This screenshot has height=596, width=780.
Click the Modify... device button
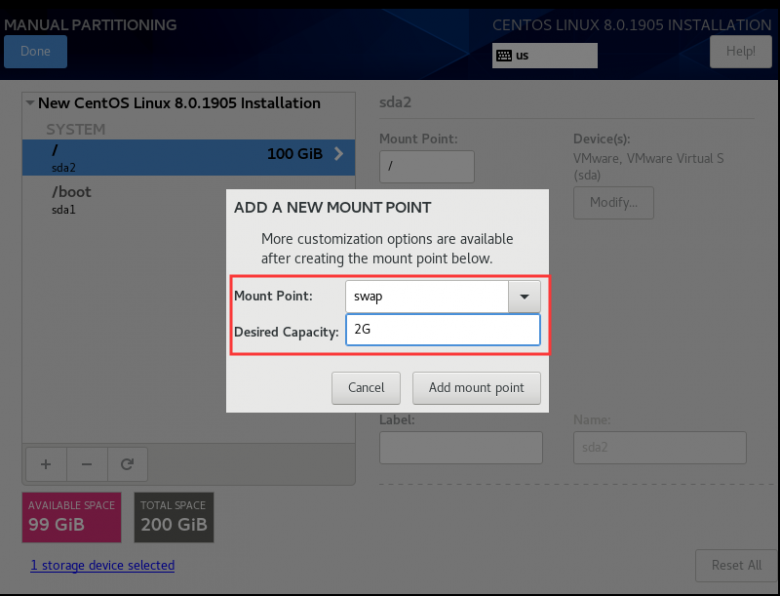[613, 203]
